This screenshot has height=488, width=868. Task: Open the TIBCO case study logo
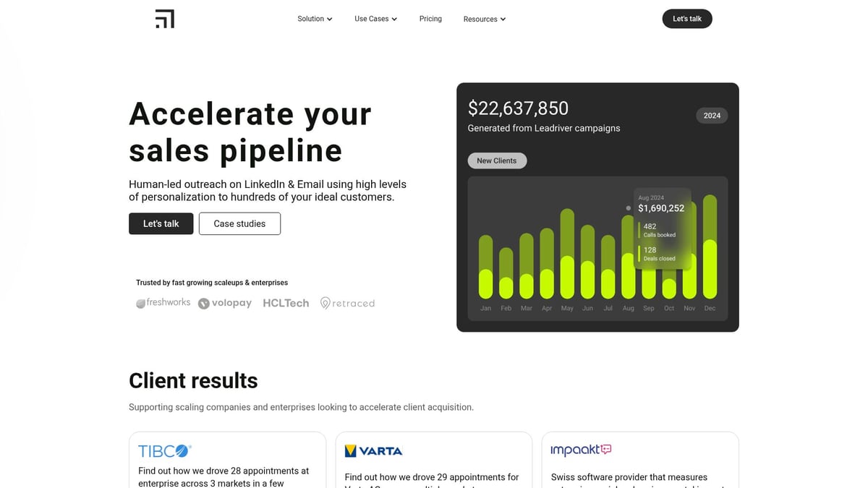point(163,450)
